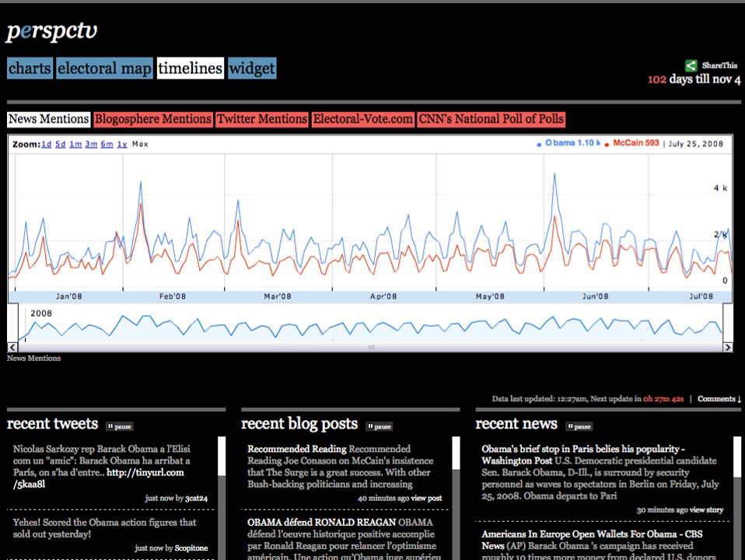Image resolution: width=745 pixels, height=560 pixels.
Task: Set chart zoom to 3m
Action: [x=91, y=144]
